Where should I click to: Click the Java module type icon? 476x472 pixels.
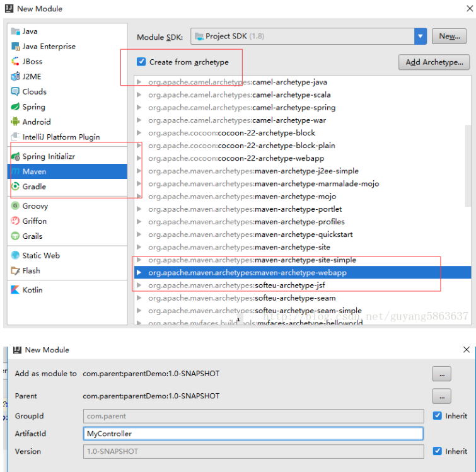coord(15,32)
